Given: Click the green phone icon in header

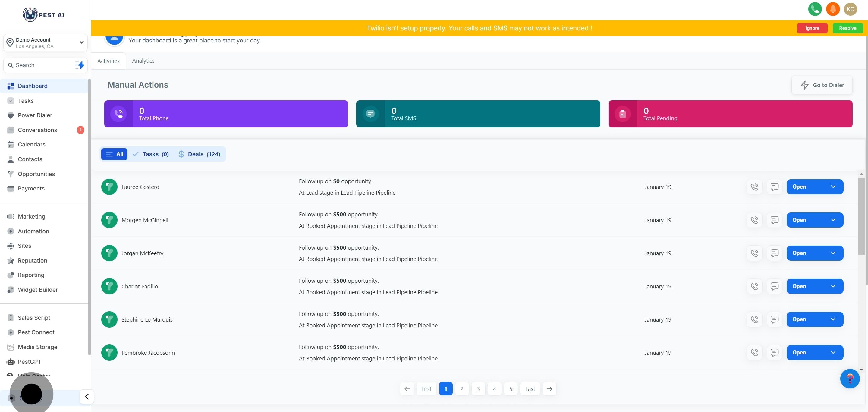Looking at the screenshot, I should coord(815,9).
